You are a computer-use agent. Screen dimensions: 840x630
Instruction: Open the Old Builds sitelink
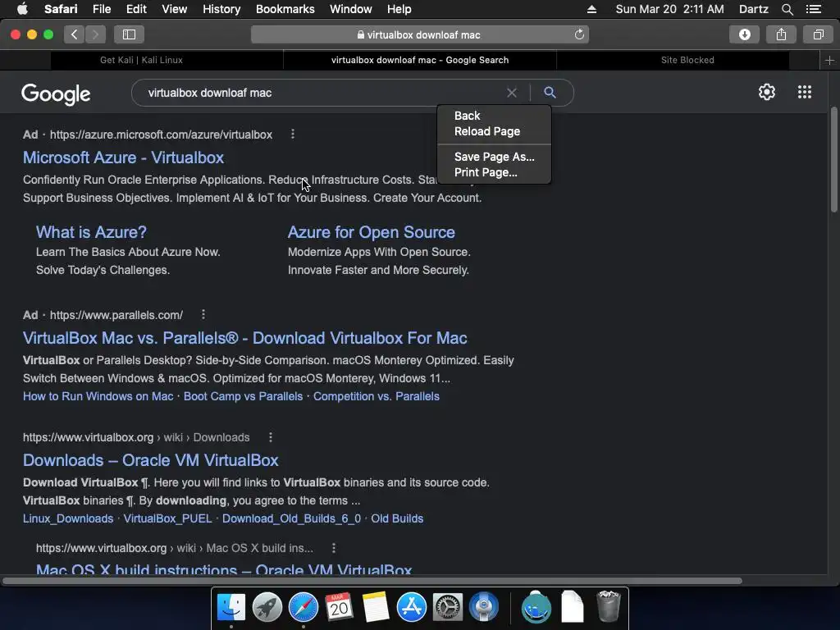point(397,518)
